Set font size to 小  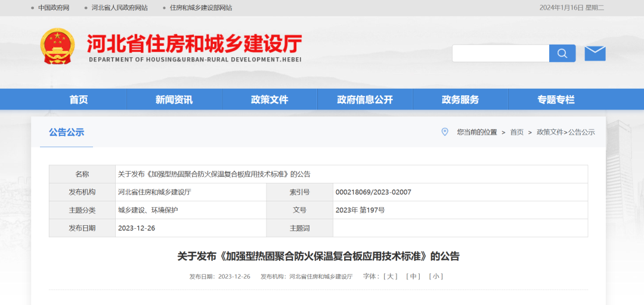(x=436, y=276)
